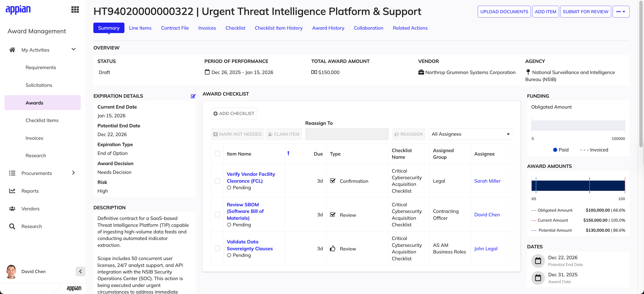Click the Potential End Date calendar icon
This screenshot has width=644, height=294.
click(538, 261)
